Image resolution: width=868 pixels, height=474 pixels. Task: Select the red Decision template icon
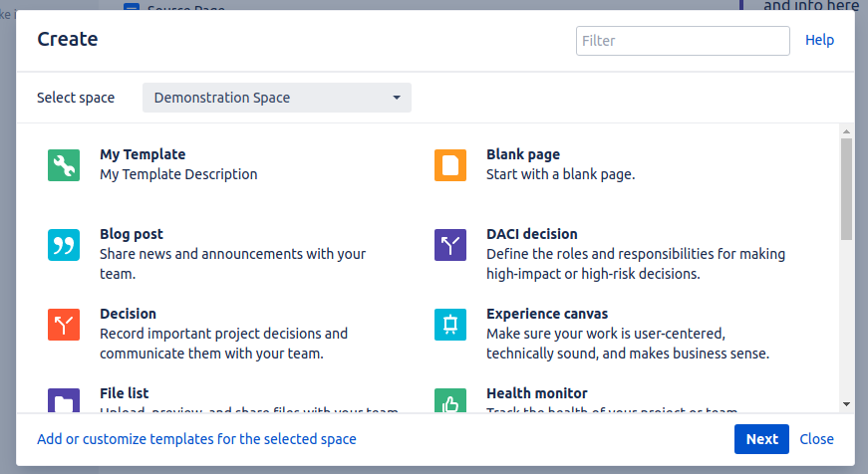[x=64, y=325]
